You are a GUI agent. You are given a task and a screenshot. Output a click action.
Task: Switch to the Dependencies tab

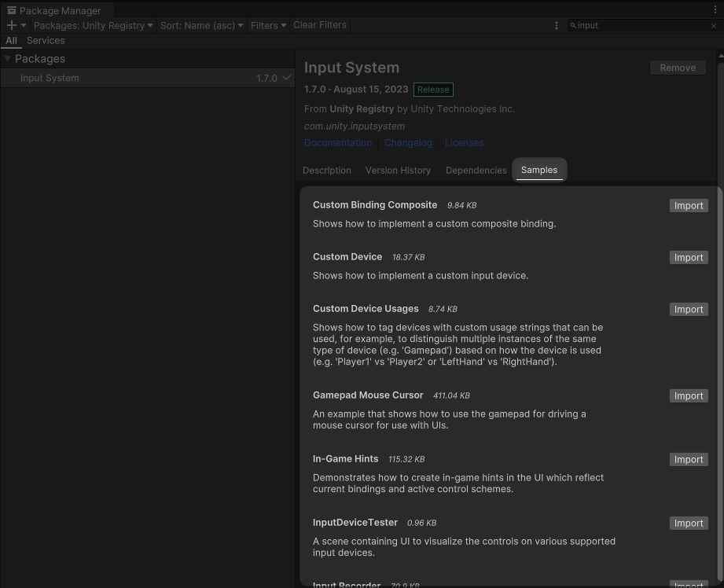[476, 171]
